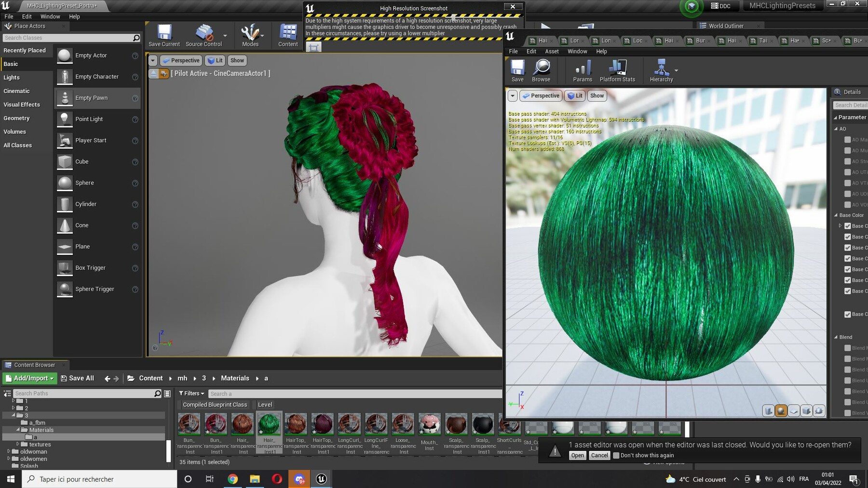The height and width of the screenshot is (488, 868).
Task: Open File Explorer from the taskbar
Action: coord(255,479)
